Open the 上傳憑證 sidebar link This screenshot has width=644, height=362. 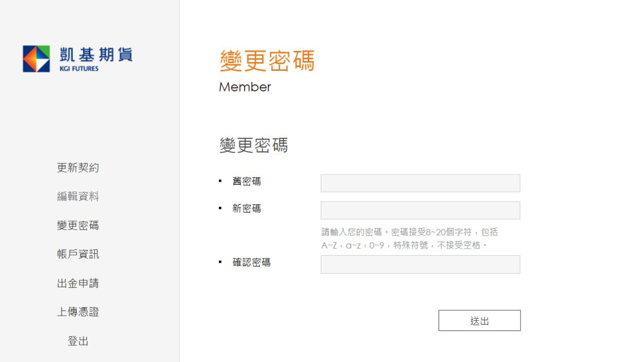pos(78,312)
